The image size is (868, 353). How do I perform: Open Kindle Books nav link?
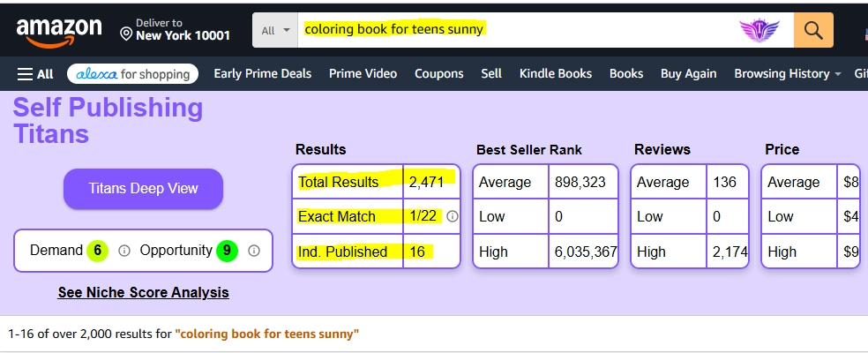click(555, 74)
